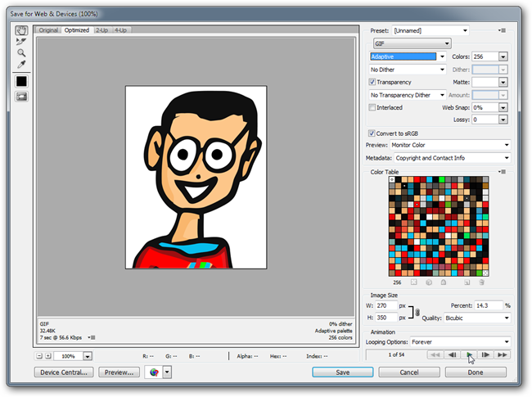
Task: Open the Preset dropdown
Action: 431,30
